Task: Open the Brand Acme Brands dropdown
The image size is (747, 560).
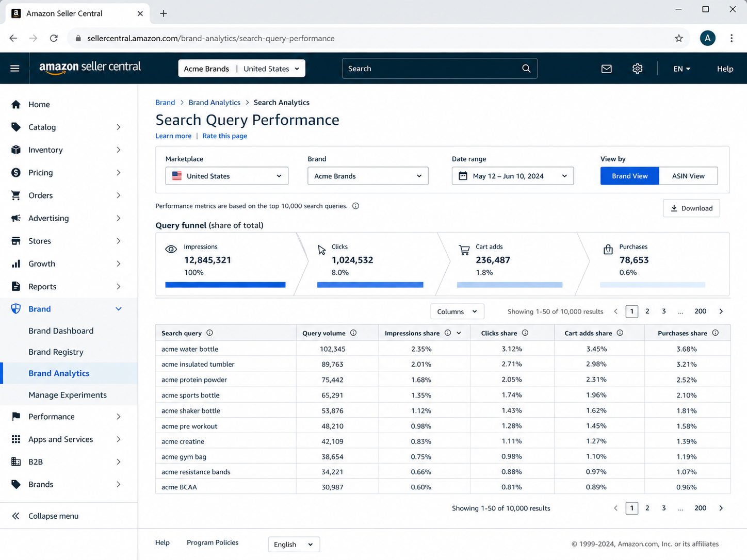Action: pos(368,176)
